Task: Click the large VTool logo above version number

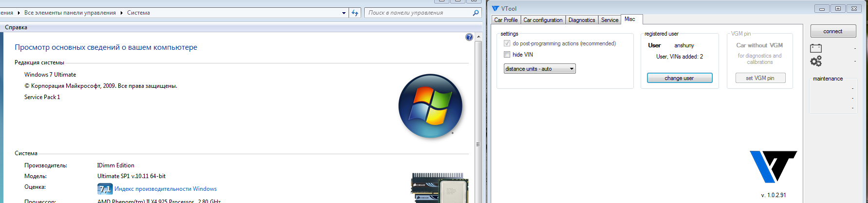Action: pyautogui.click(x=773, y=166)
